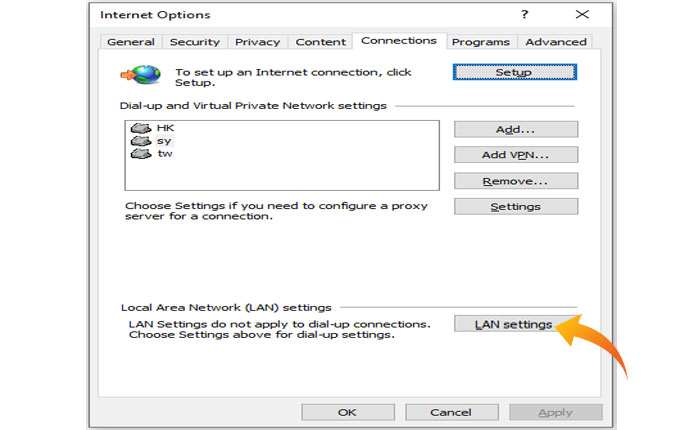This screenshot has width=700, height=430.
Task: Switch to the Content tab
Action: point(320,42)
